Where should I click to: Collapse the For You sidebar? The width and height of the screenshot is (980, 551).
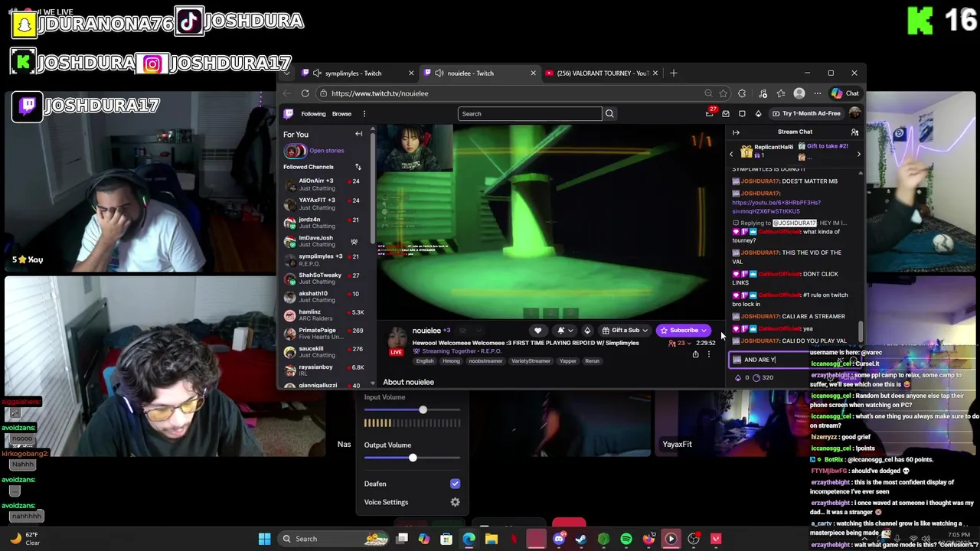click(x=358, y=134)
